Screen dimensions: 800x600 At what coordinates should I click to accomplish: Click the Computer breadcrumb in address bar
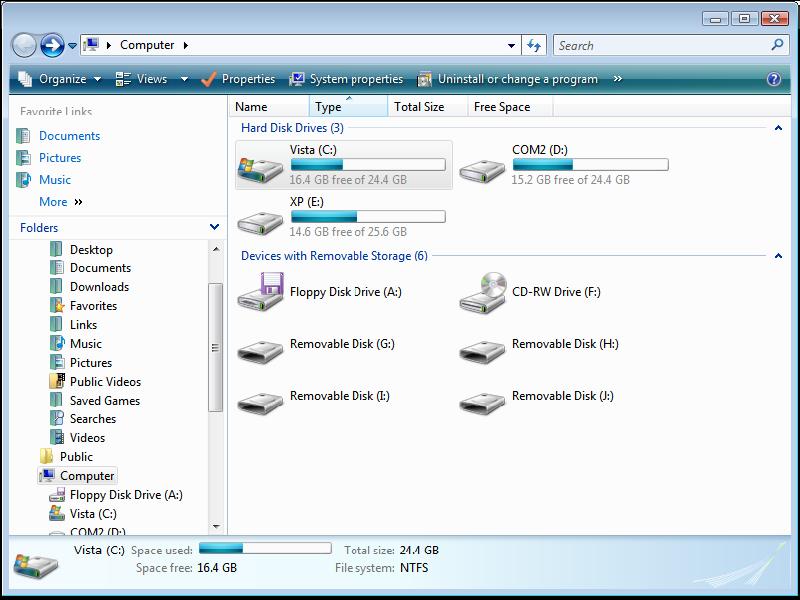click(x=147, y=45)
